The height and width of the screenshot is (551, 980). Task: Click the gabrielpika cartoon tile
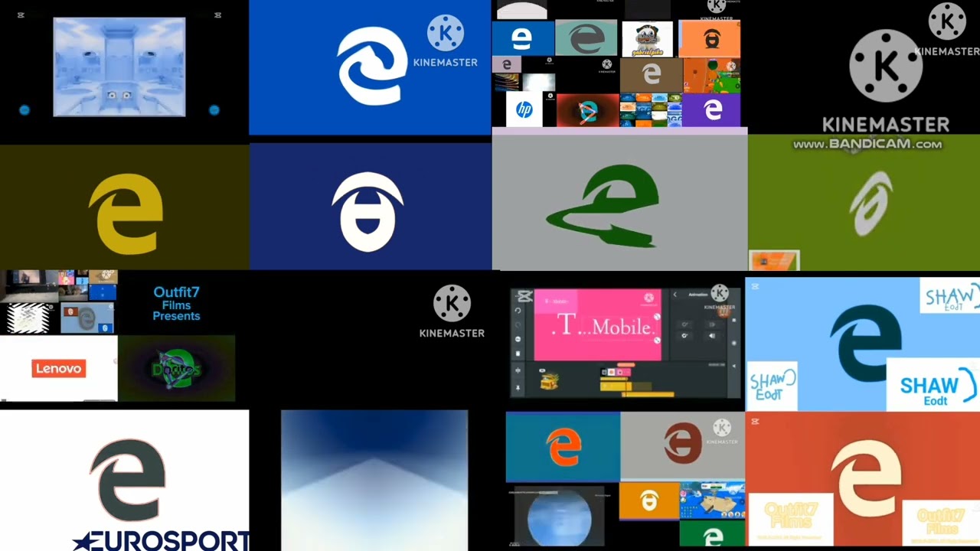648,39
